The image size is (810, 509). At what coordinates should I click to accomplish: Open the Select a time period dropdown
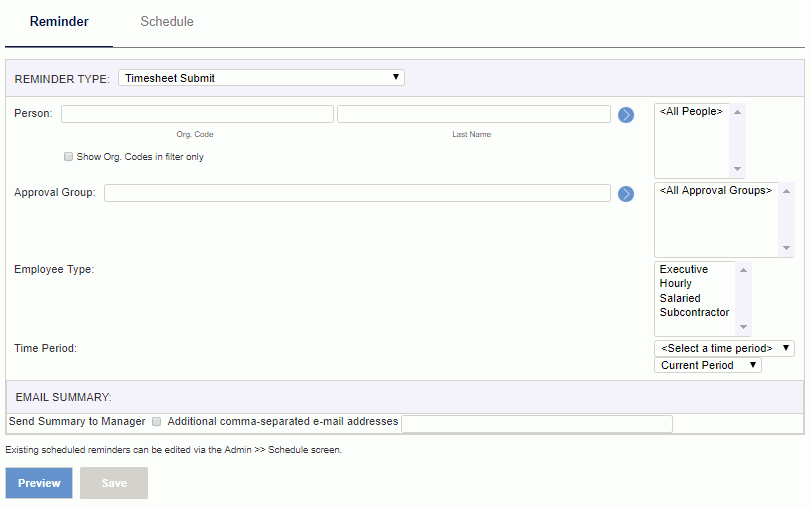pyautogui.click(x=724, y=348)
